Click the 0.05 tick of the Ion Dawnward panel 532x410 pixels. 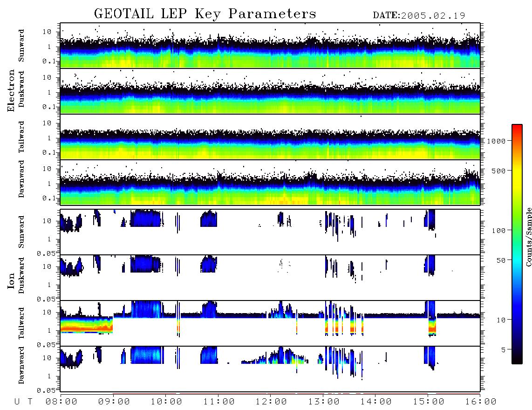[x=46, y=390]
